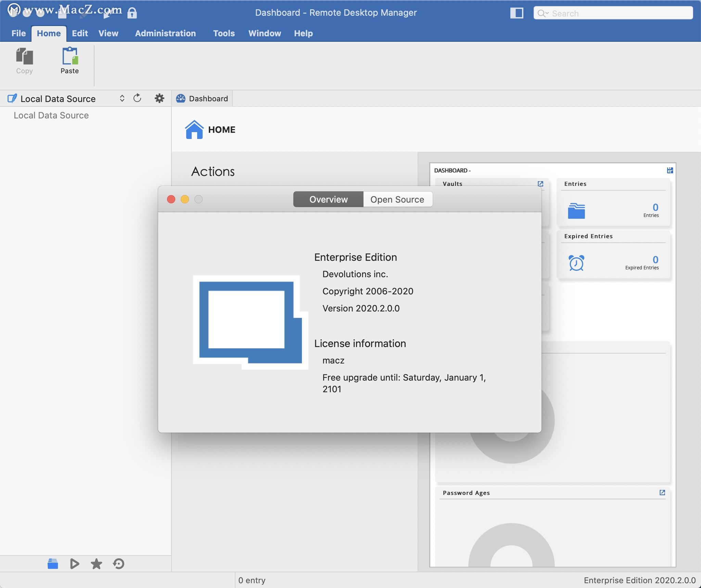Open Vaults panel external link icon
Viewport: 701px width, 588px height.
click(540, 184)
